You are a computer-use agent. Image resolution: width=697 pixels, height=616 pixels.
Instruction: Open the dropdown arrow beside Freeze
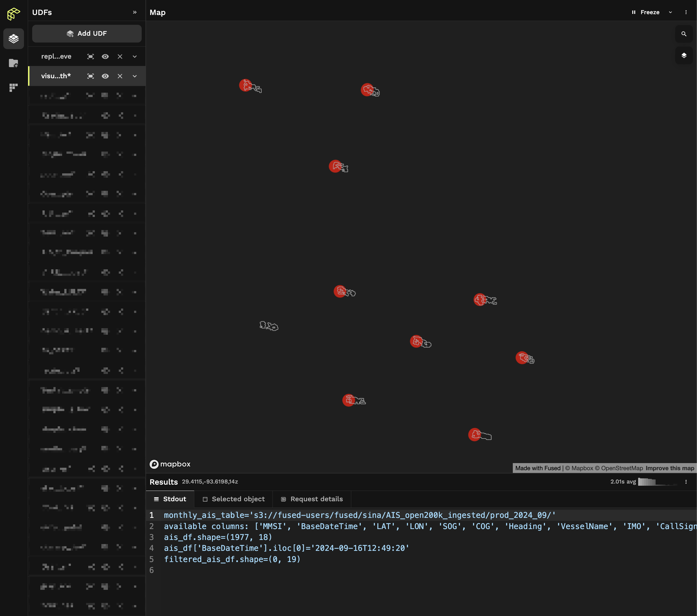pos(670,12)
